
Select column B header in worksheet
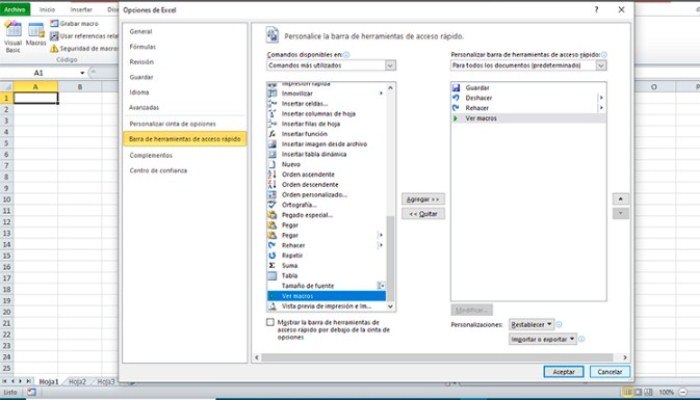pos(80,87)
